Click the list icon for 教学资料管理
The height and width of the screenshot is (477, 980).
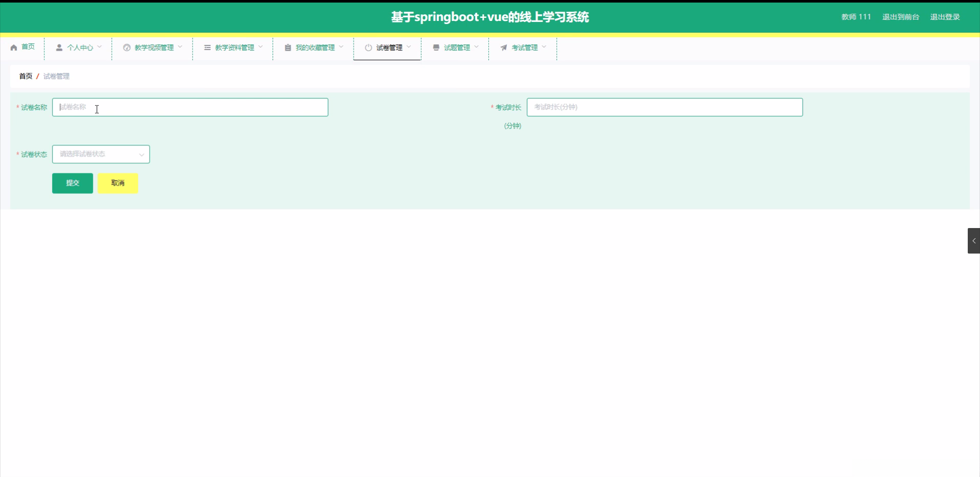pyautogui.click(x=207, y=47)
